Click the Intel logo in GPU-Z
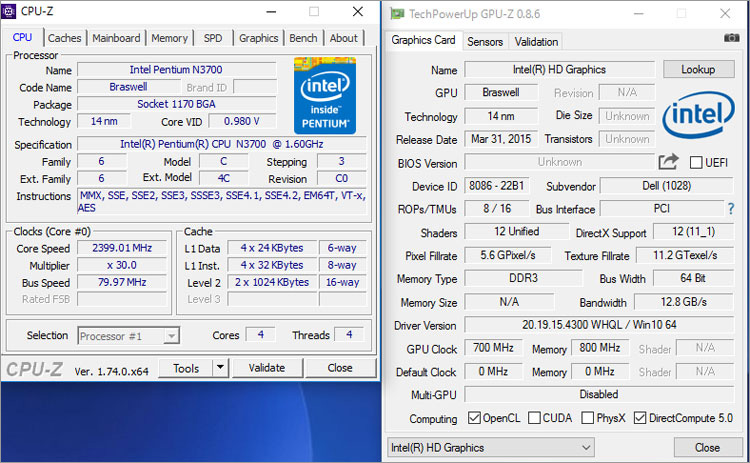This screenshot has width=750, height=463. coord(698,115)
